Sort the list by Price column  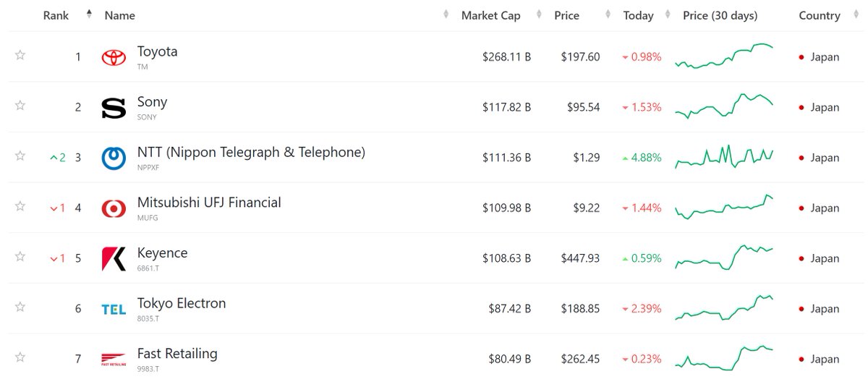click(566, 15)
